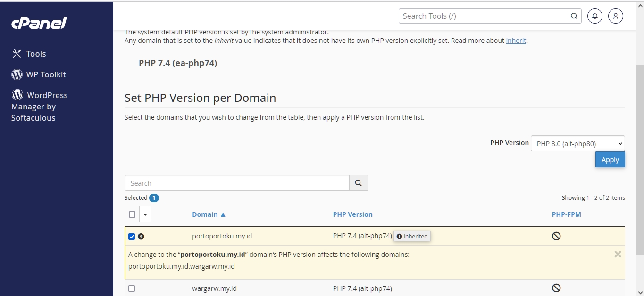Open WP Toolkit in the sidebar
The image size is (644, 296).
(39, 74)
